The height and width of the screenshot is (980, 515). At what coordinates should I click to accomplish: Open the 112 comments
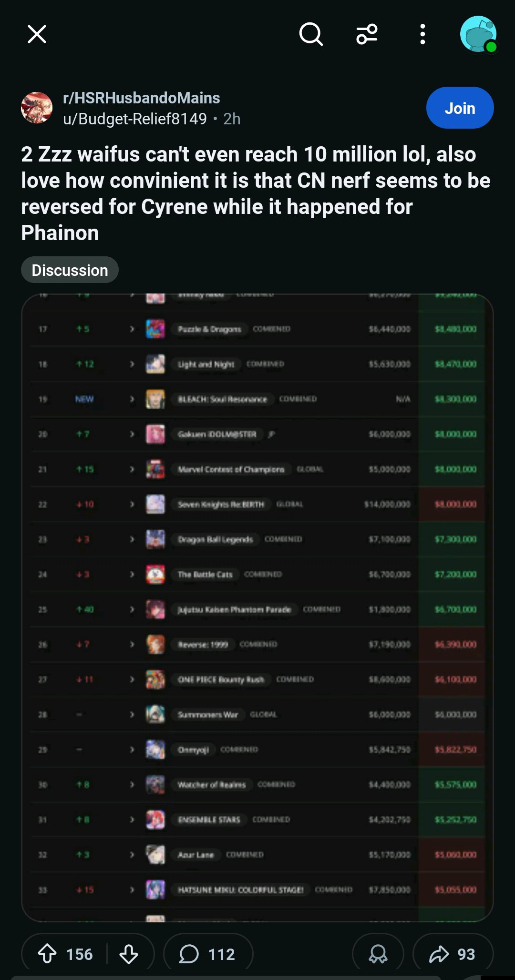(208, 954)
